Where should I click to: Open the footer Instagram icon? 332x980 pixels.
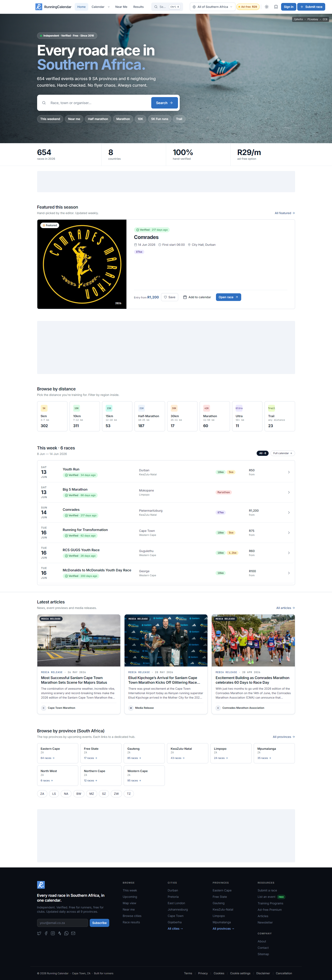point(53,933)
